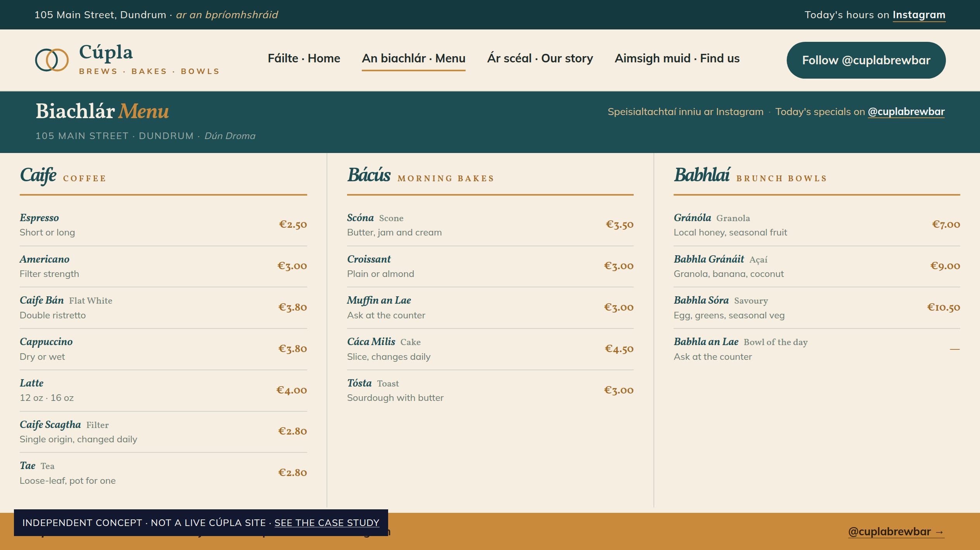Screen dimensions: 980x550
Task: Click the BREWS · BAKES · BOWLS tagline
Action: [150, 71]
